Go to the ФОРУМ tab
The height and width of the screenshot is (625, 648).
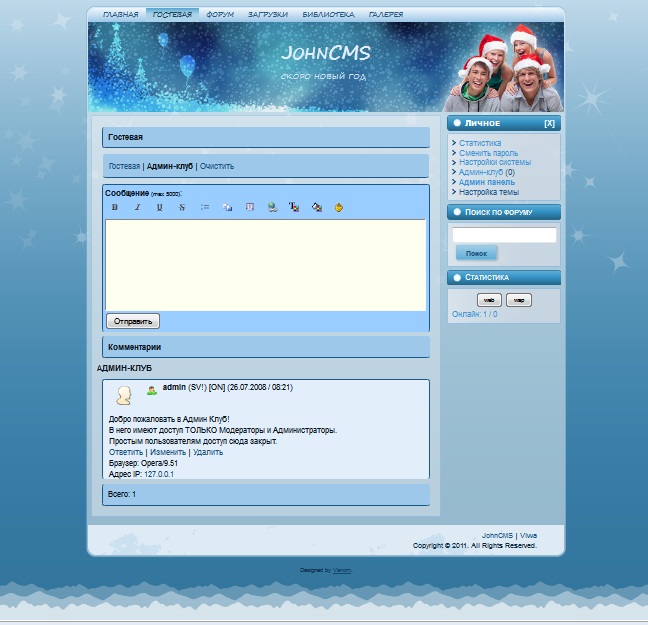pos(220,14)
